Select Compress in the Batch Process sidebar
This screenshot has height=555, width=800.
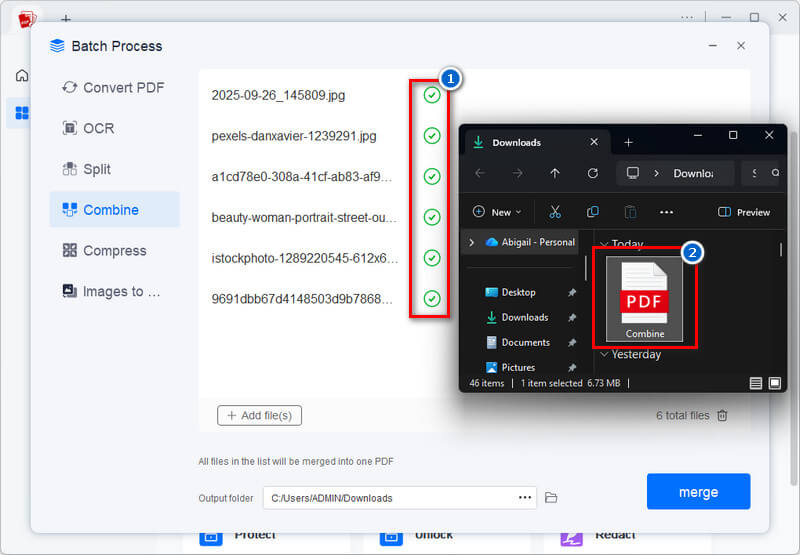tap(114, 251)
